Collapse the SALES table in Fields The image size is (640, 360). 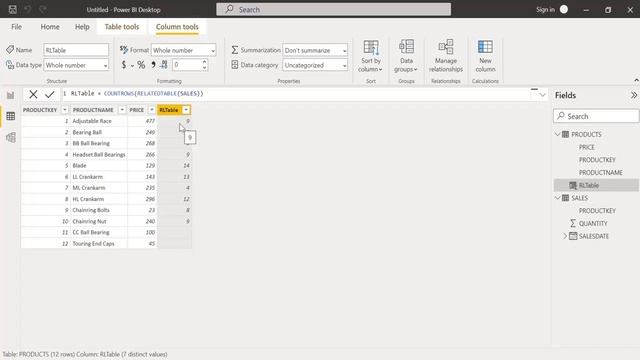tap(558, 198)
